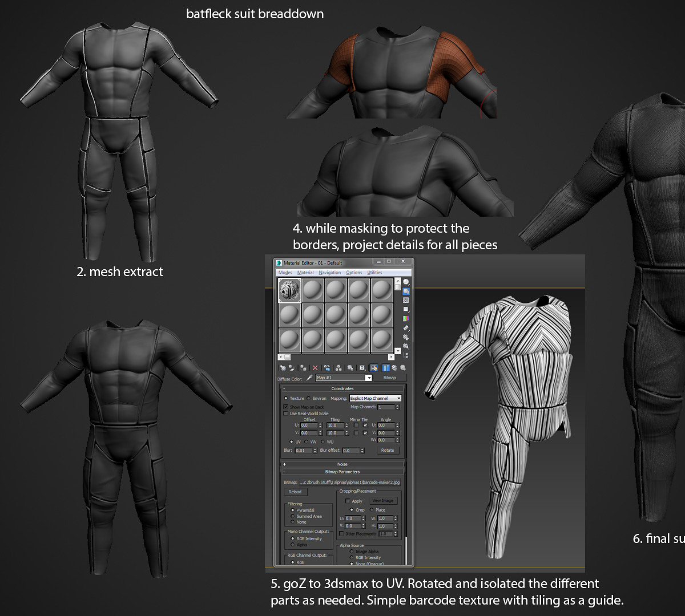The image size is (685, 616).
Task: Click Put Material to Scene icon
Action: click(292, 368)
